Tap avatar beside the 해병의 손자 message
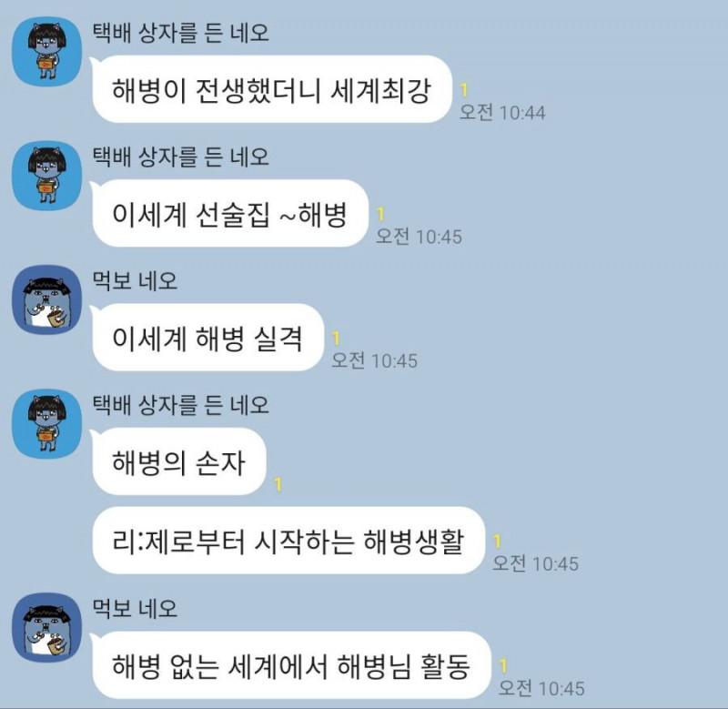The width and height of the screenshot is (728, 709). click(46, 423)
